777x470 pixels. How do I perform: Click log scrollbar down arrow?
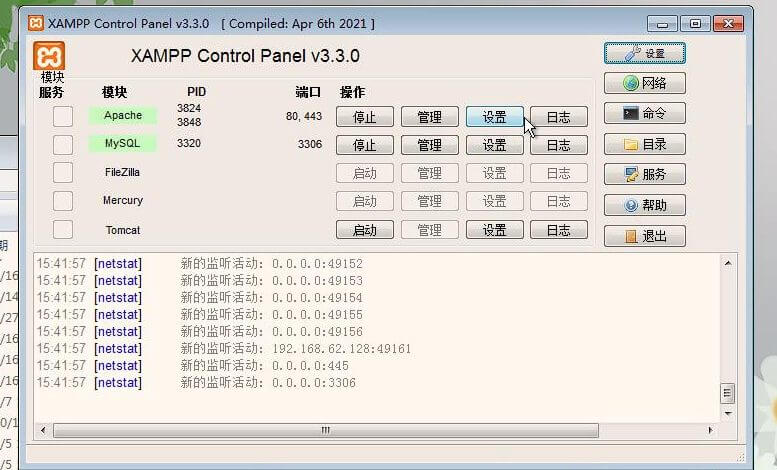click(x=727, y=413)
